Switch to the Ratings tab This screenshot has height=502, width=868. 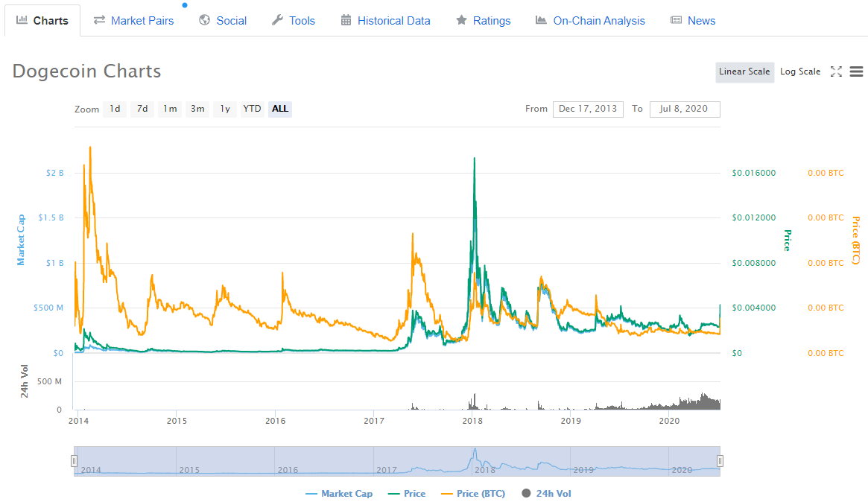pyautogui.click(x=483, y=20)
